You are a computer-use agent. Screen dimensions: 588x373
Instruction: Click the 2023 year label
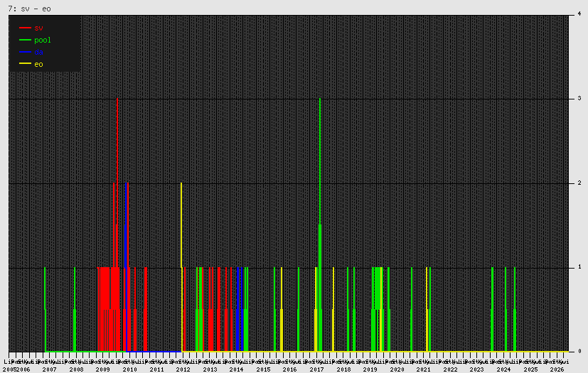pyautogui.click(x=477, y=369)
